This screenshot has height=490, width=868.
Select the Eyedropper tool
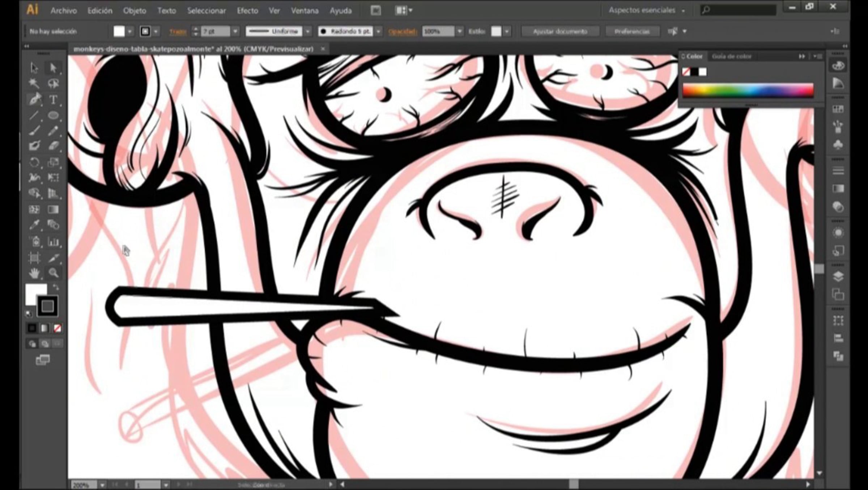(x=34, y=225)
